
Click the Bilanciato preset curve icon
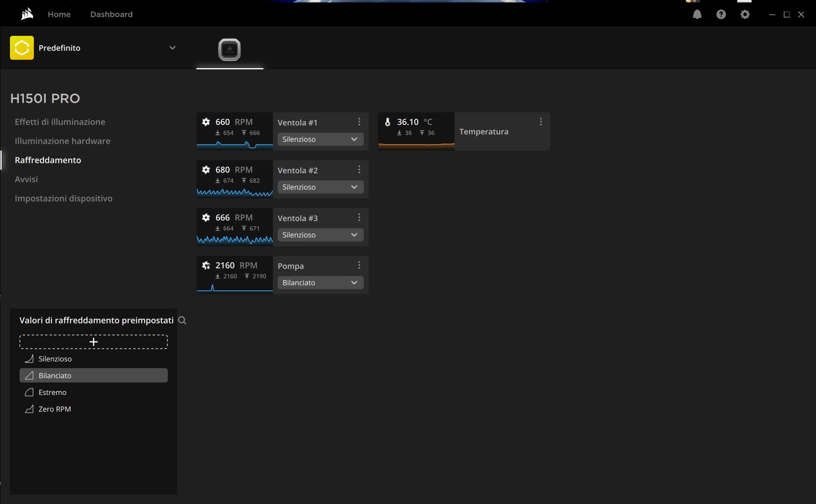tap(29, 376)
